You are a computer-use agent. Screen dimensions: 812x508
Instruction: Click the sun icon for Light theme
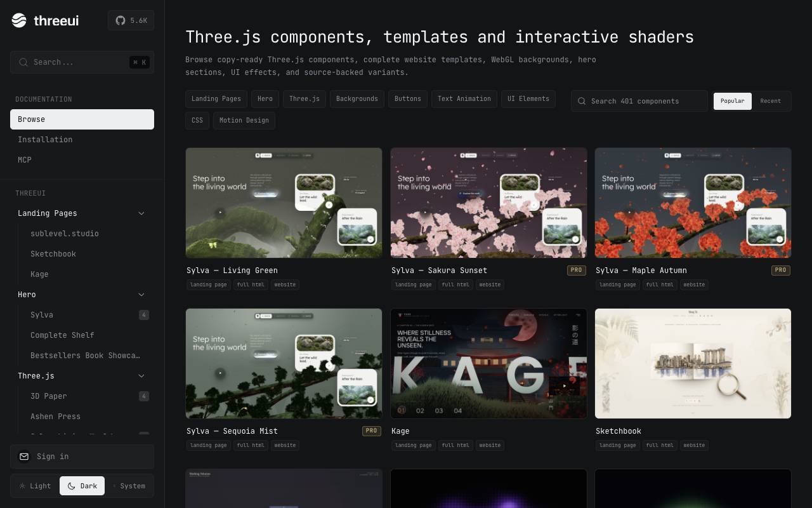(22, 486)
